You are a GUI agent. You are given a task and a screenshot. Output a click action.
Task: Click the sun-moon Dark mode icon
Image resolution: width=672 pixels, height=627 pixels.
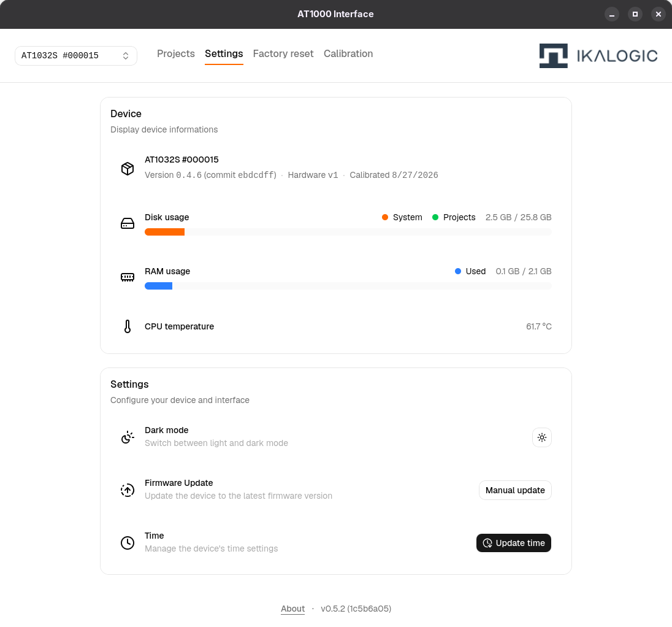[128, 437]
